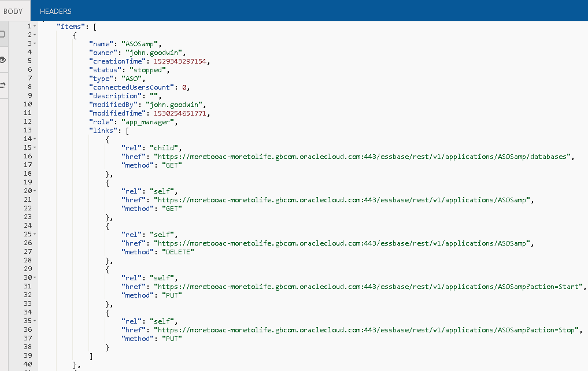Click "rel": "self" on line 35
The height and width of the screenshot is (371, 588).
[148, 321]
